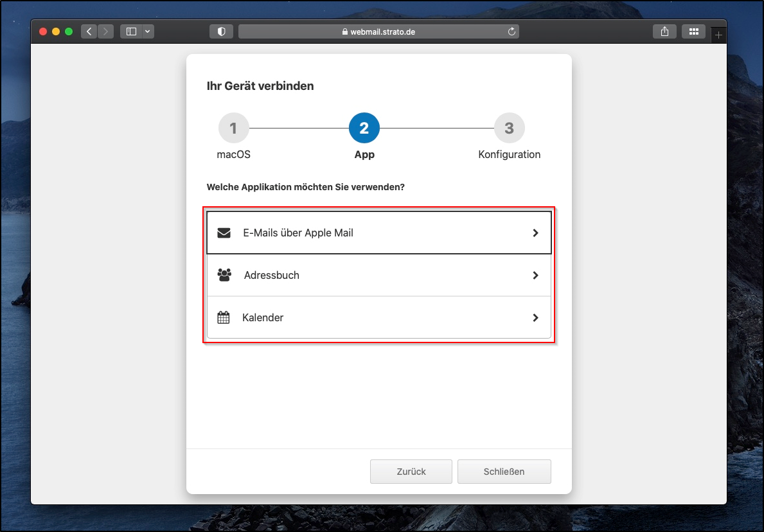Viewport: 764px width, 532px height.
Task: Click the calendar grid icon beside Kalender
Action: click(224, 318)
